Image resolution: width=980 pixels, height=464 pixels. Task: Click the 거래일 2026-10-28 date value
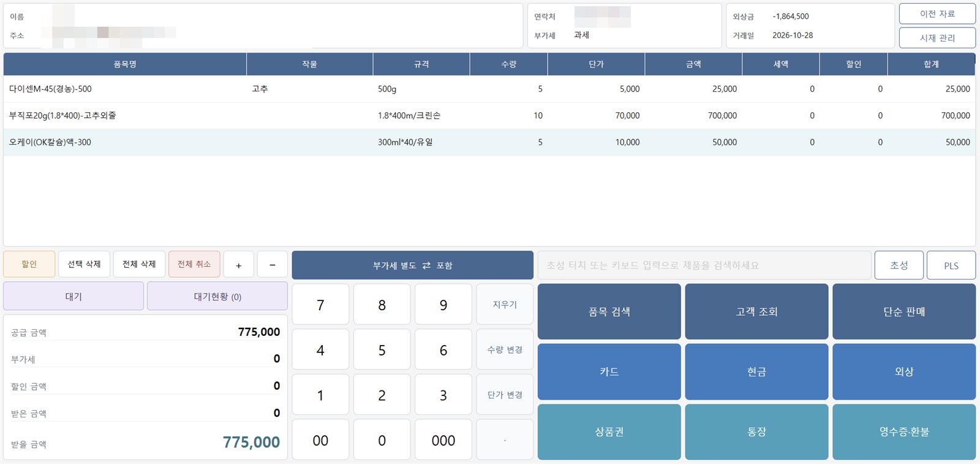point(793,36)
